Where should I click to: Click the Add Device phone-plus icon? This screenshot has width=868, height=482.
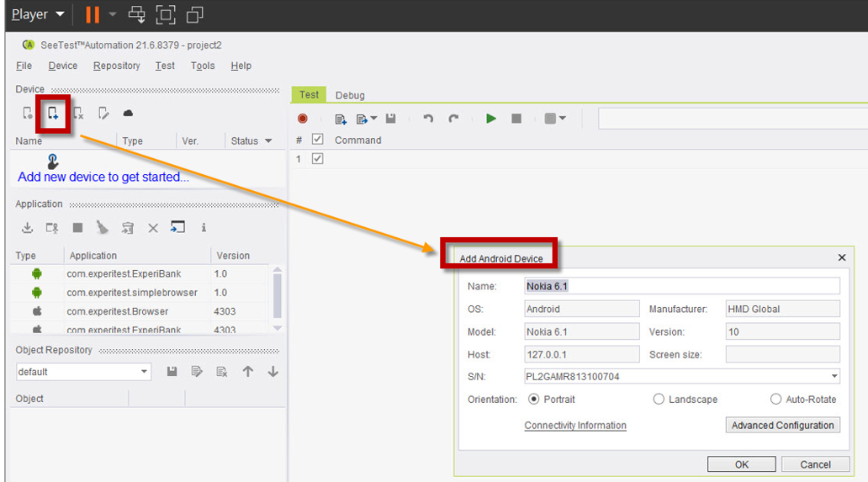(x=53, y=114)
